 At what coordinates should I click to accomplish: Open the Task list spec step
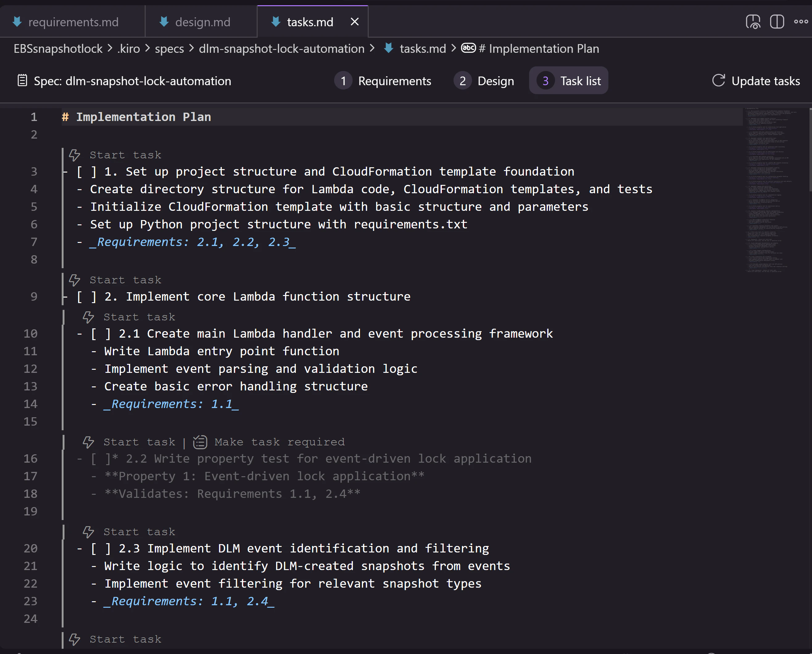click(569, 81)
